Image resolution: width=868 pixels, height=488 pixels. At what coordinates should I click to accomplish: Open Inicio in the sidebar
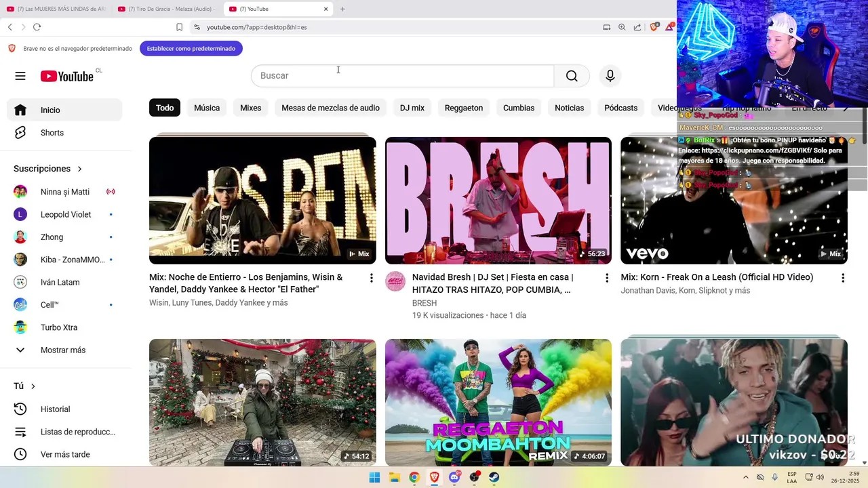tap(64, 110)
